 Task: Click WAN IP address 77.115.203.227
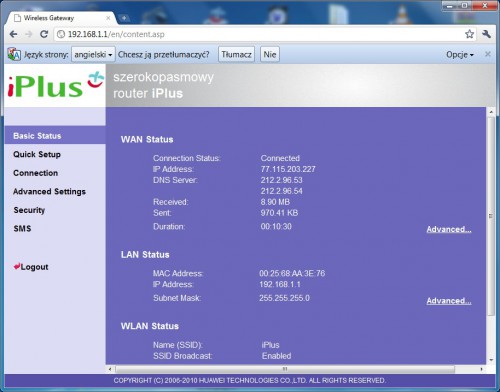[288, 169]
